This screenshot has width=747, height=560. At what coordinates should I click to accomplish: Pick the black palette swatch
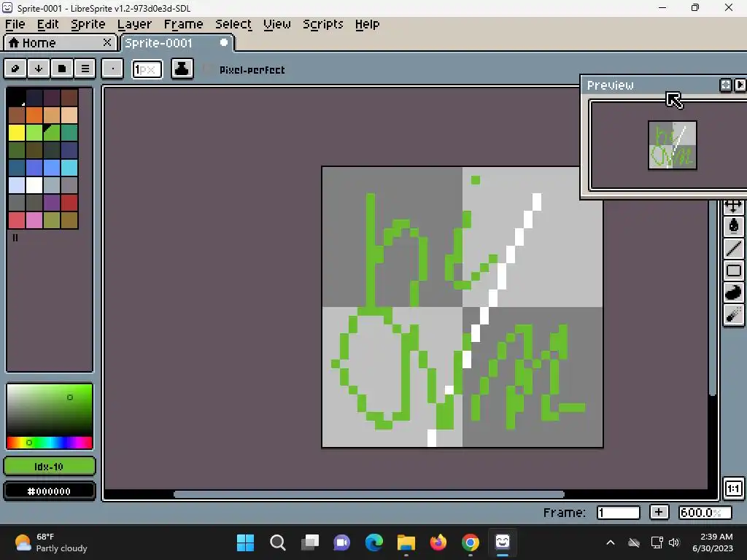click(x=17, y=98)
